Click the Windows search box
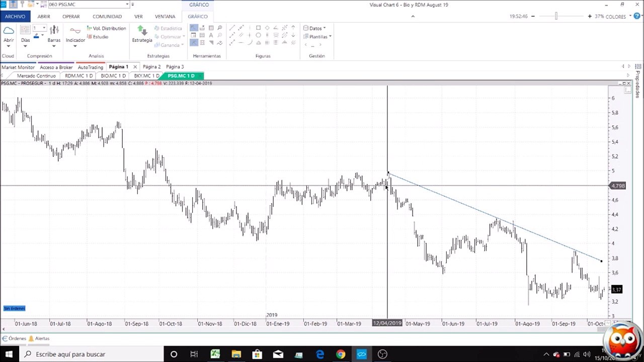The width and height of the screenshot is (644, 362). tap(92, 354)
